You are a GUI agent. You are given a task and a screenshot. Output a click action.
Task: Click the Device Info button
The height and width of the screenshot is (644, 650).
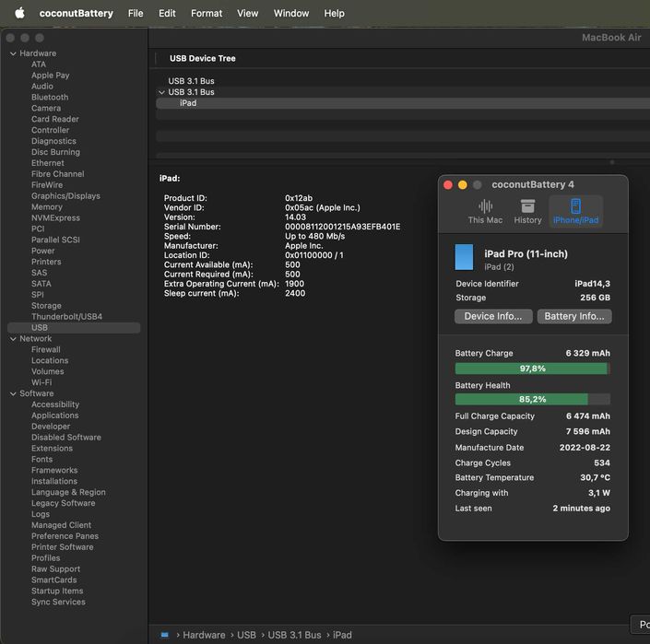click(492, 316)
